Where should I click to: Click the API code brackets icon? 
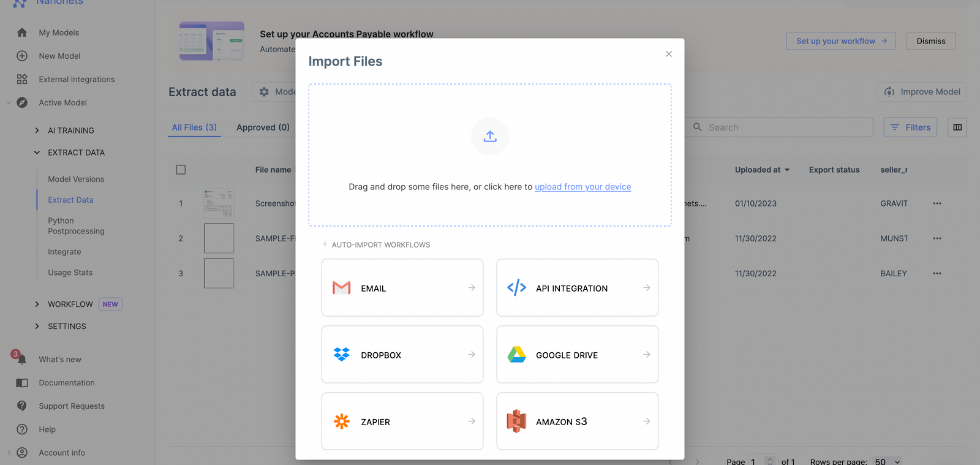click(x=517, y=287)
